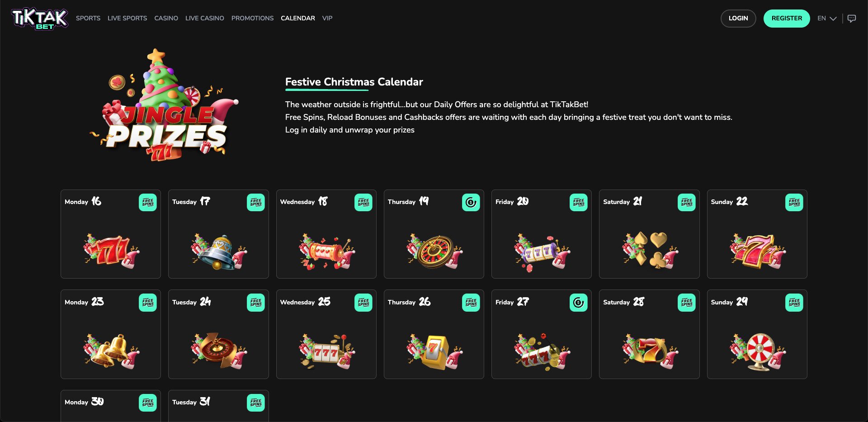Click the Free Spins badge on Monday 16
The image size is (868, 422).
[148, 202]
